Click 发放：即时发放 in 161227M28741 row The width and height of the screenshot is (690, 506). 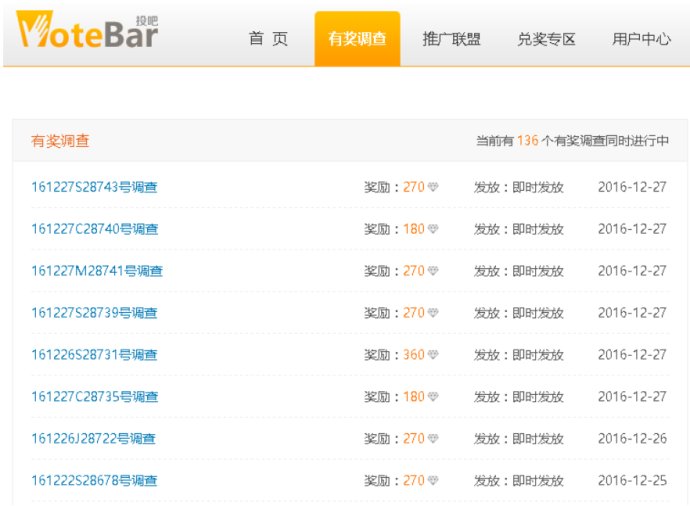[519, 271]
